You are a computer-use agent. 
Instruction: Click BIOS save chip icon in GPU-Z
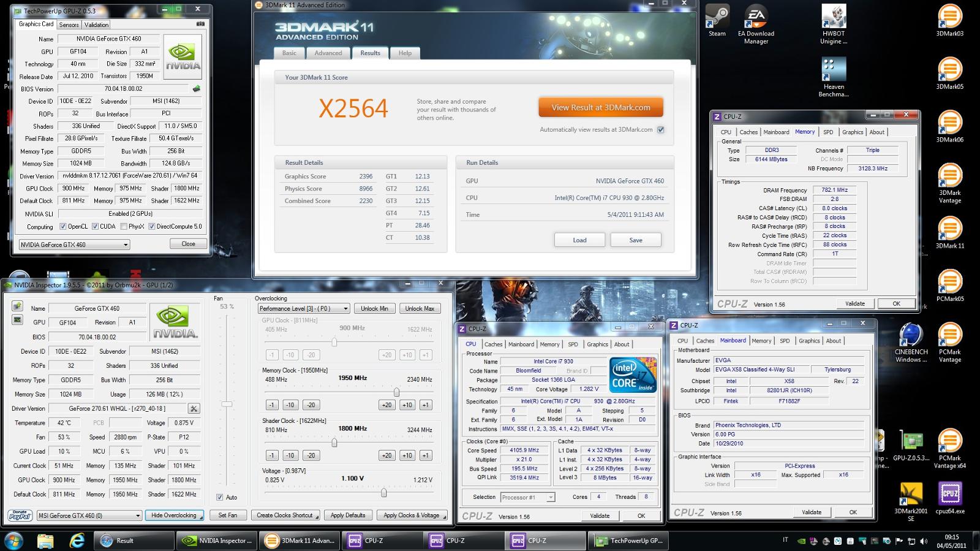pos(197,89)
